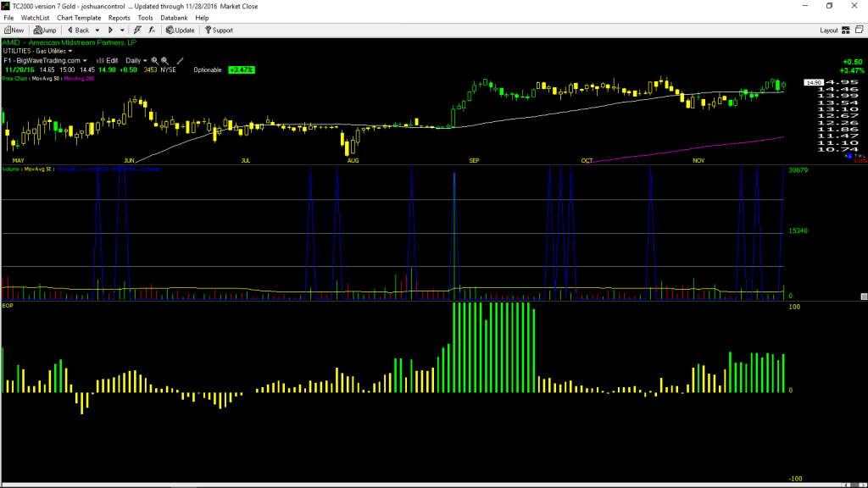Image resolution: width=868 pixels, height=488 pixels.
Task: Open Support from the toolbar
Action: pyautogui.click(x=220, y=30)
